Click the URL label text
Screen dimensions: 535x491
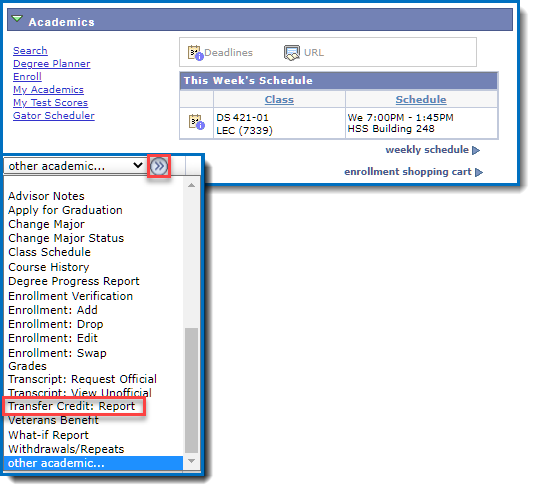point(314,53)
